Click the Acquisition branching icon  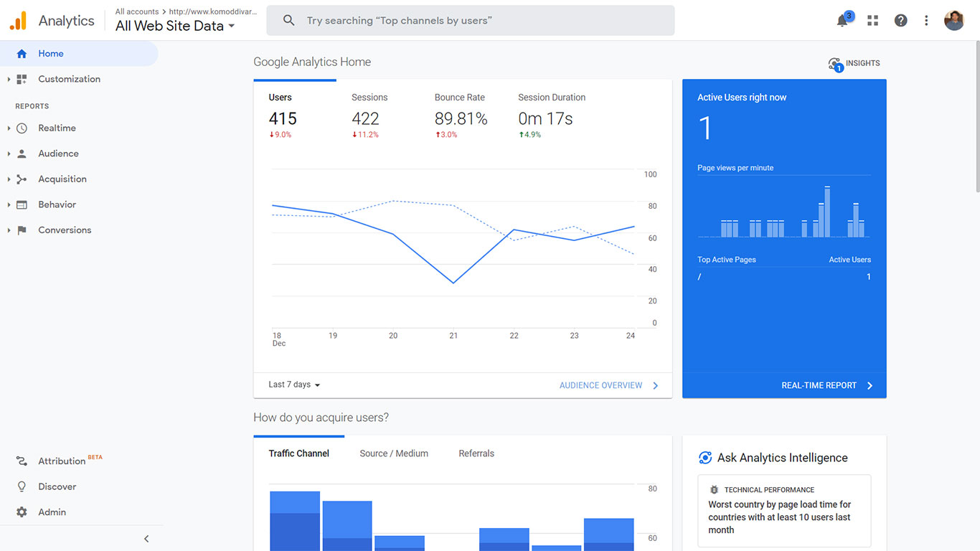tap(22, 179)
